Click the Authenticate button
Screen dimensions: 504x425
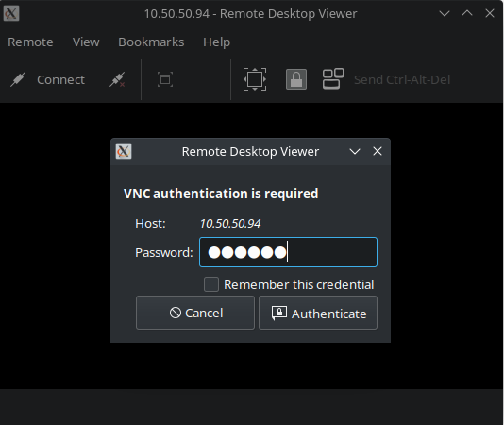point(318,313)
